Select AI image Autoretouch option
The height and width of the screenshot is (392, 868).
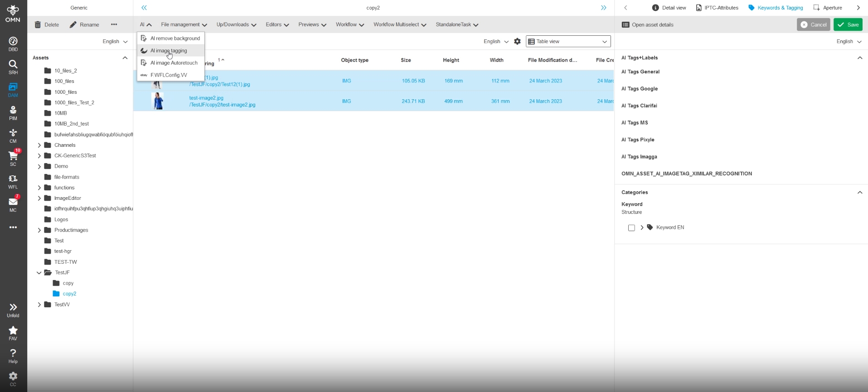[174, 63]
